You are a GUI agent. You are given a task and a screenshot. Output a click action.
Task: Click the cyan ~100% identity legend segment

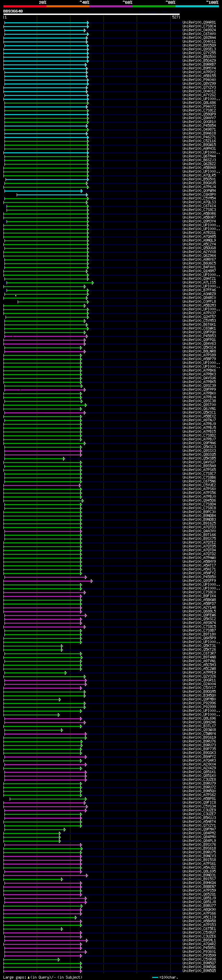point(197,6)
